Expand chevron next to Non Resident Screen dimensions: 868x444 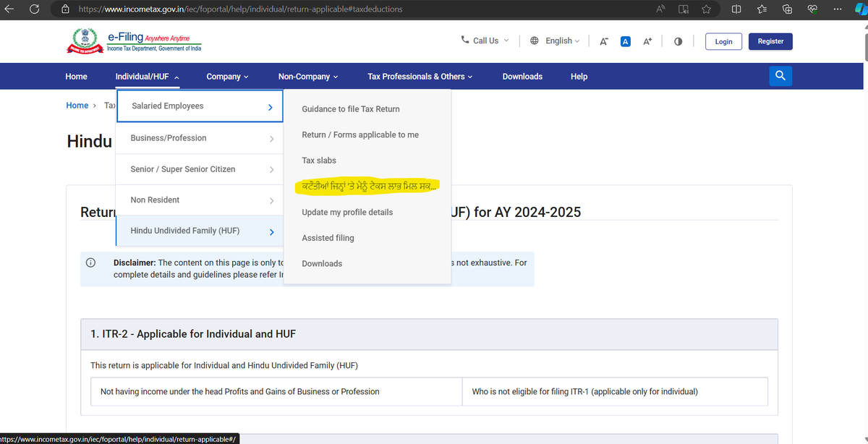coord(271,200)
